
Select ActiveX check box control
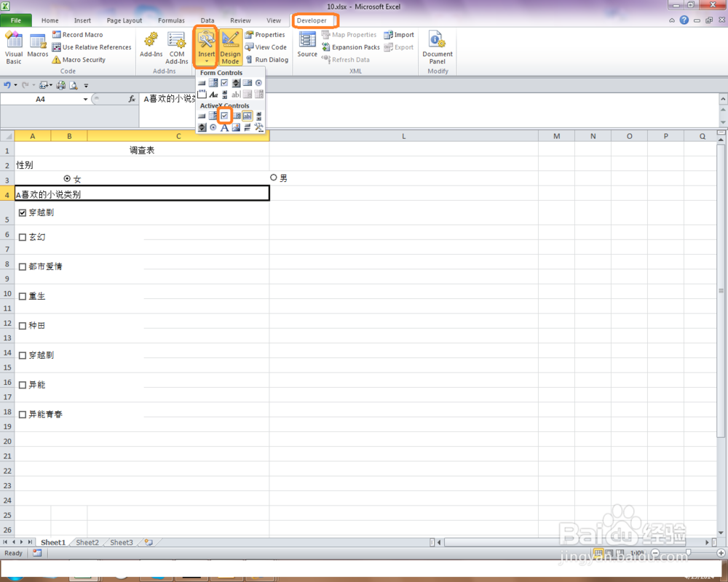click(x=225, y=116)
